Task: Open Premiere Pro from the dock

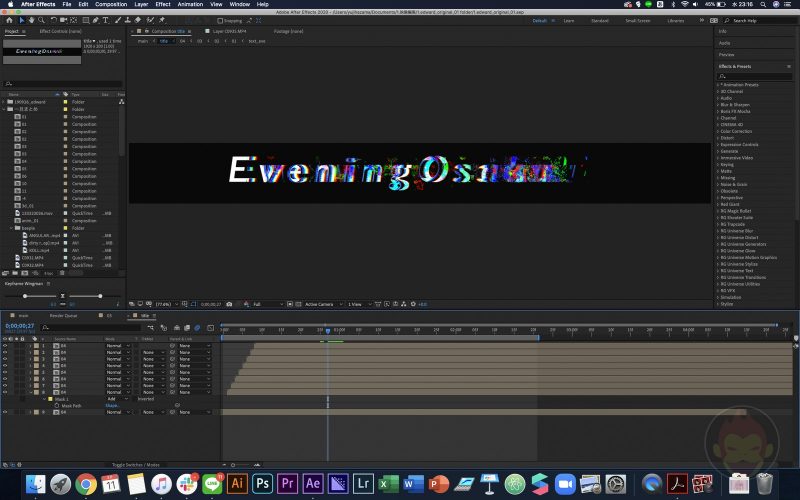Action: [290, 484]
